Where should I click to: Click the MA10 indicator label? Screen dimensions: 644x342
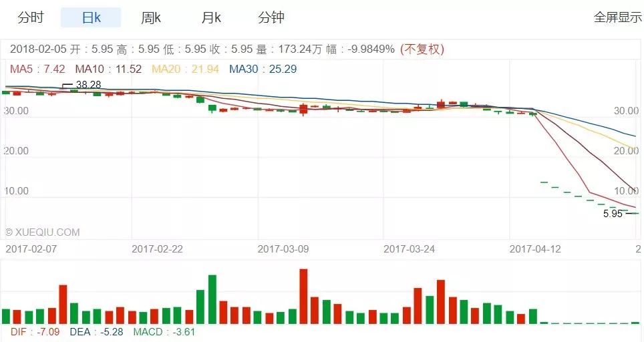[108, 69]
